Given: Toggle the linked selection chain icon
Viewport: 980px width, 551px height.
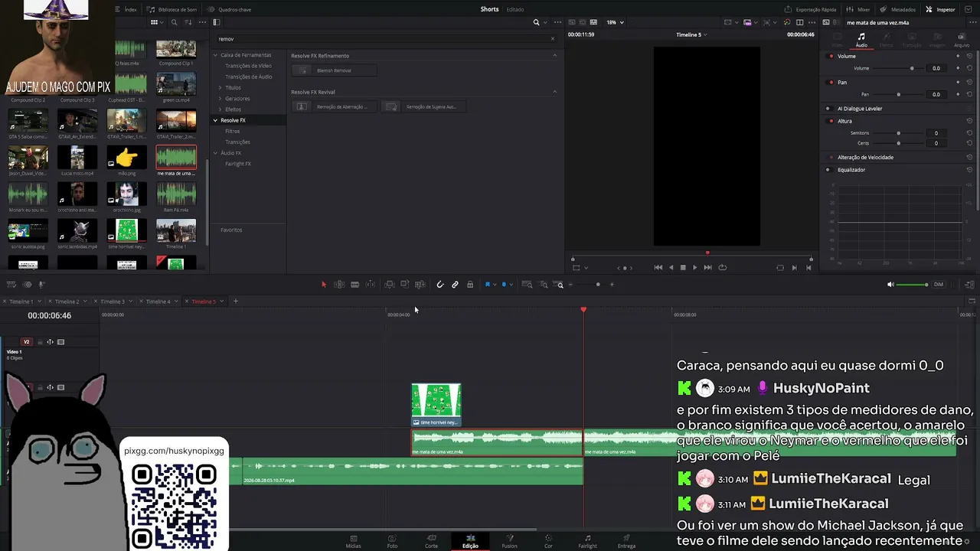Looking at the screenshot, I should [455, 285].
